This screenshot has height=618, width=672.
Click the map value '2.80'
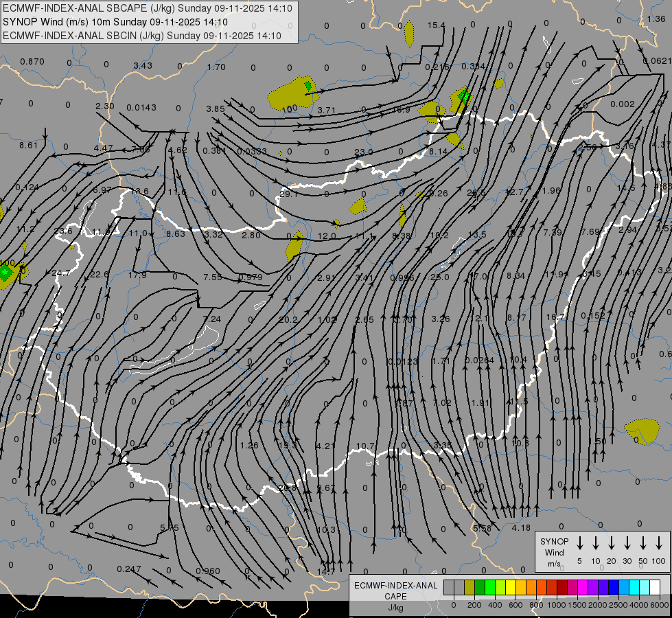pyautogui.click(x=251, y=235)
